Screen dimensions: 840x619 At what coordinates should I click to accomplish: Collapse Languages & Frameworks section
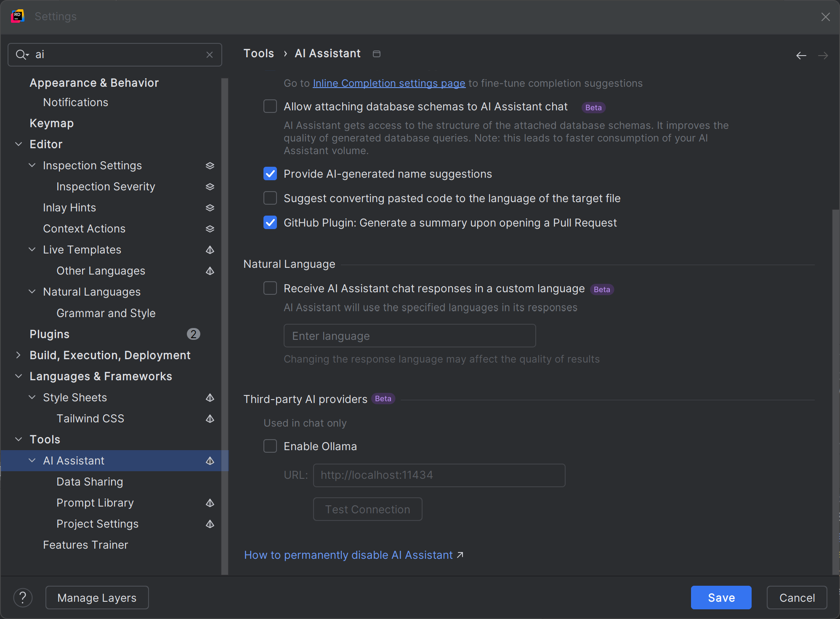tap(19, 376)
